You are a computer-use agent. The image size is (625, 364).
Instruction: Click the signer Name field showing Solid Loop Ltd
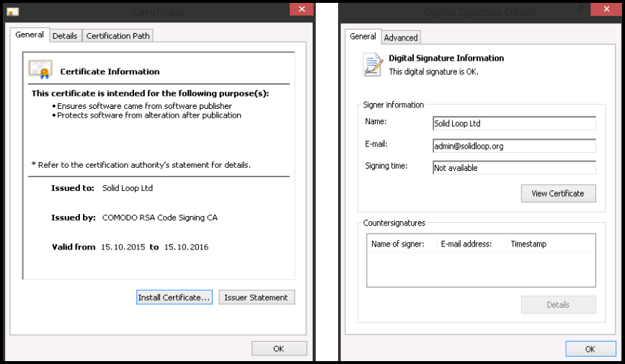[514, 123]
